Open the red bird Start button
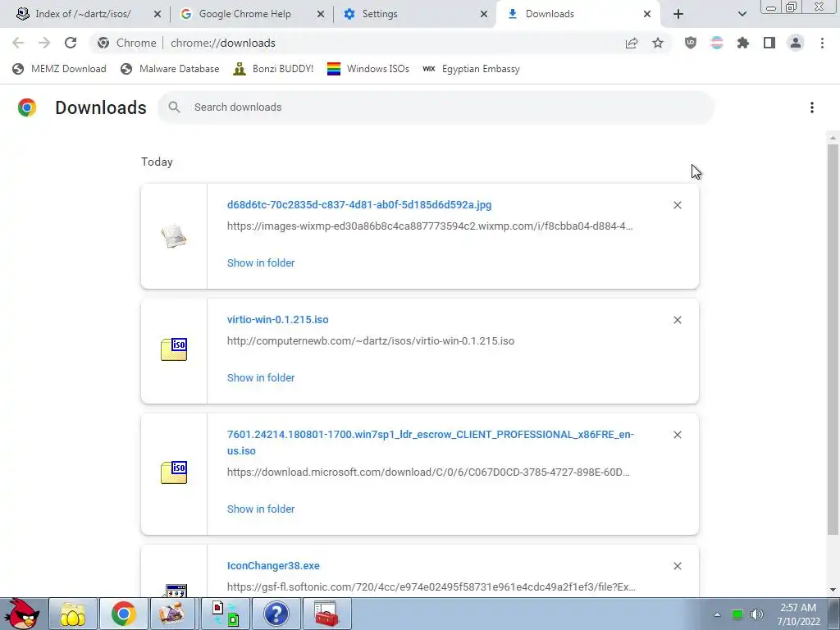This screenshot has height=630, width=840. click(21, 614)
